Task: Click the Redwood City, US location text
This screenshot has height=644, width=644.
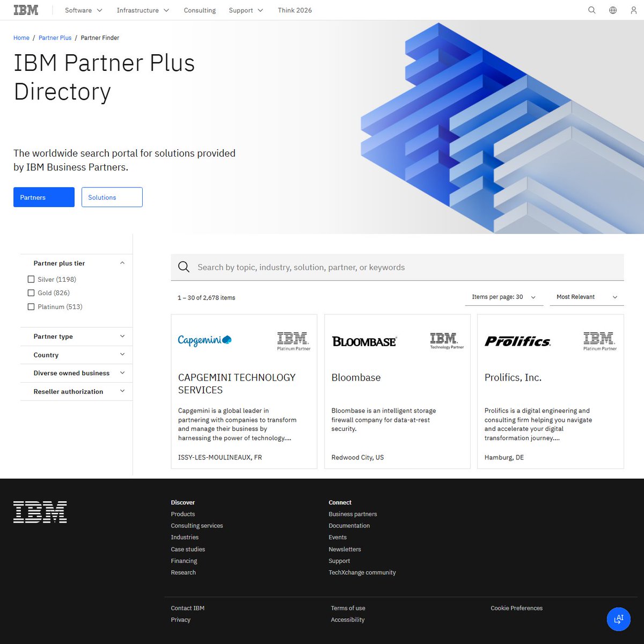Action: click(x=357, y=457)
